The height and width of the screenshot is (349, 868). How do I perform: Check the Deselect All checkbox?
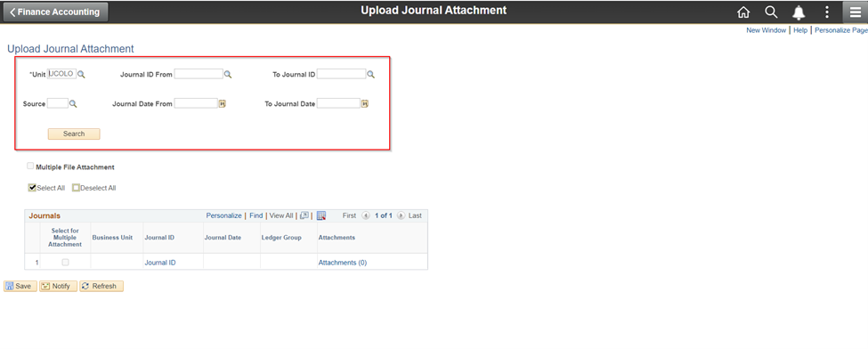(x=76, y=188)
